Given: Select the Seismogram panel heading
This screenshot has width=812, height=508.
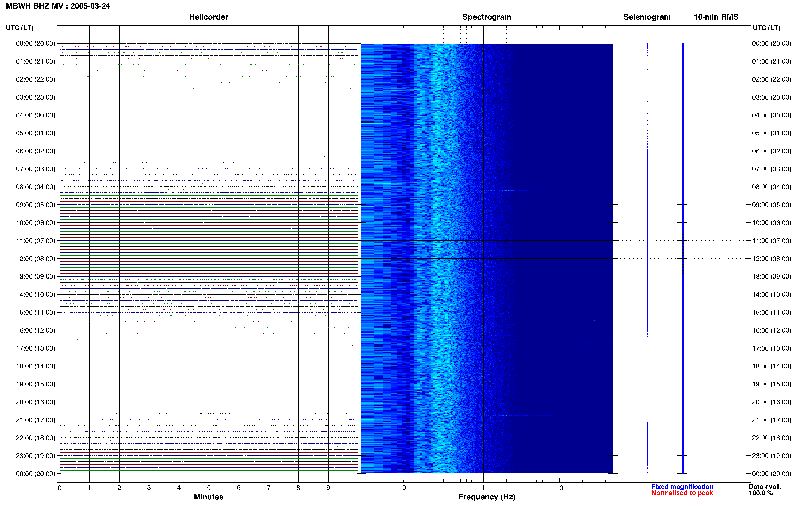Looking at the screenshot, I should point(647,17).
